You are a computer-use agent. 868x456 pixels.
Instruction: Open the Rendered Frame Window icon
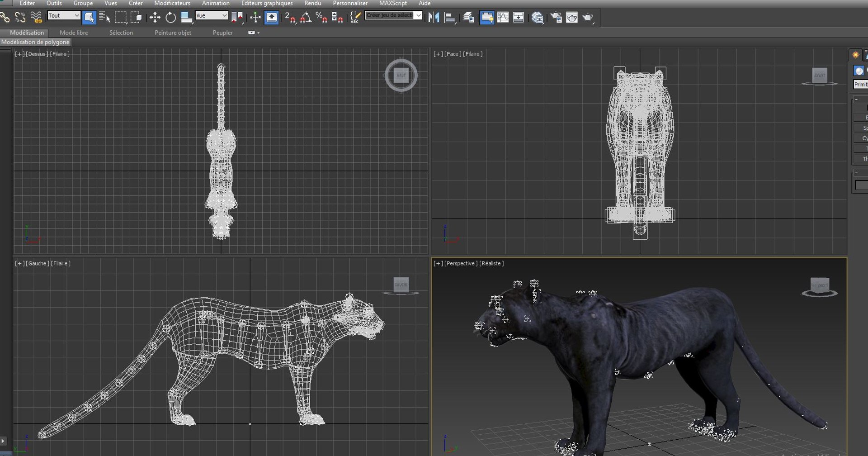pos(572,18)
